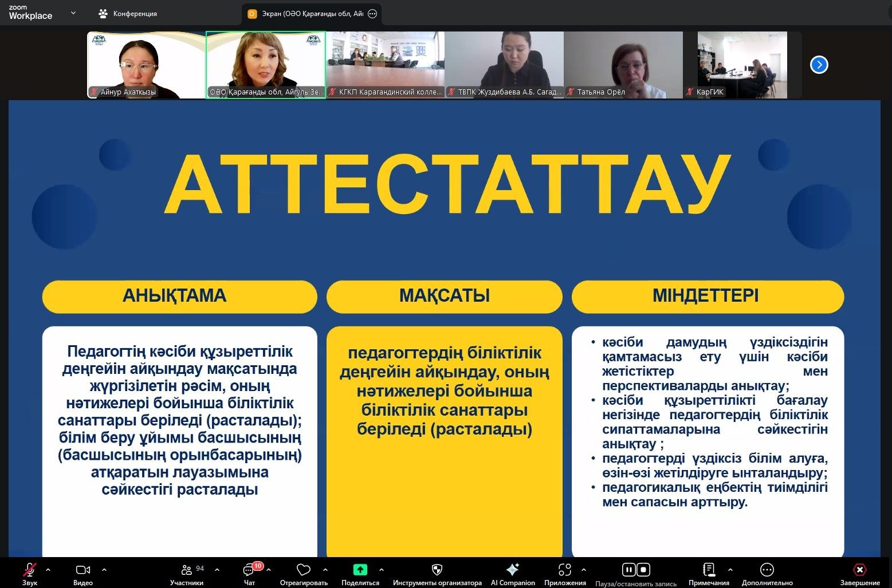The image size is (892, 588).
Task: Turn on the camera (Видео)
Action: (83, 570)
